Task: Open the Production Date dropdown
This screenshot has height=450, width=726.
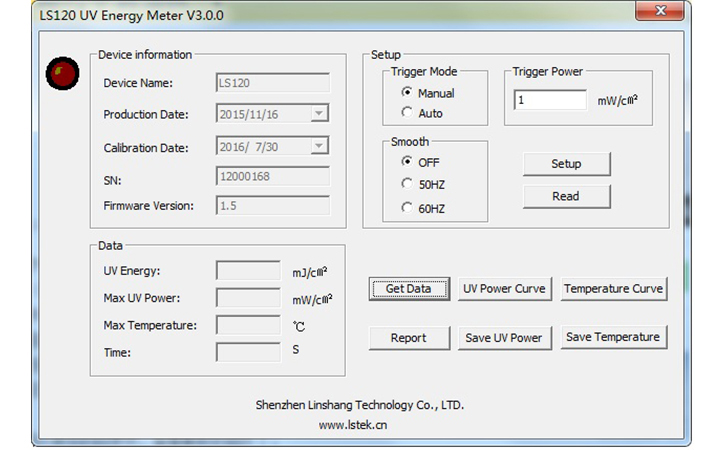Action: coord(319,115)
